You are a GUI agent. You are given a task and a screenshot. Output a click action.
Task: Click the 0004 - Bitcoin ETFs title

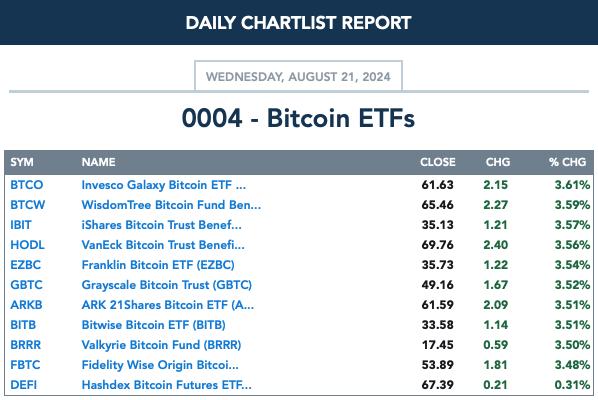(298, 118)
